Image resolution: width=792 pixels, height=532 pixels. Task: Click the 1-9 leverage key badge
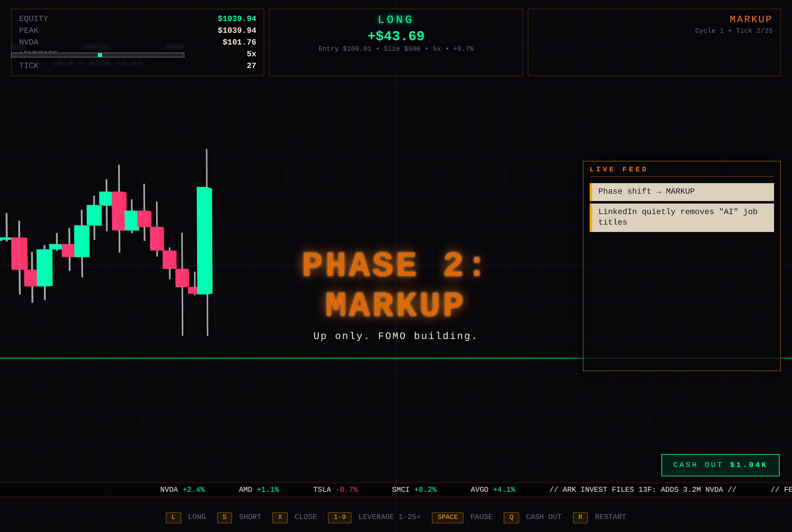(339, 517)
